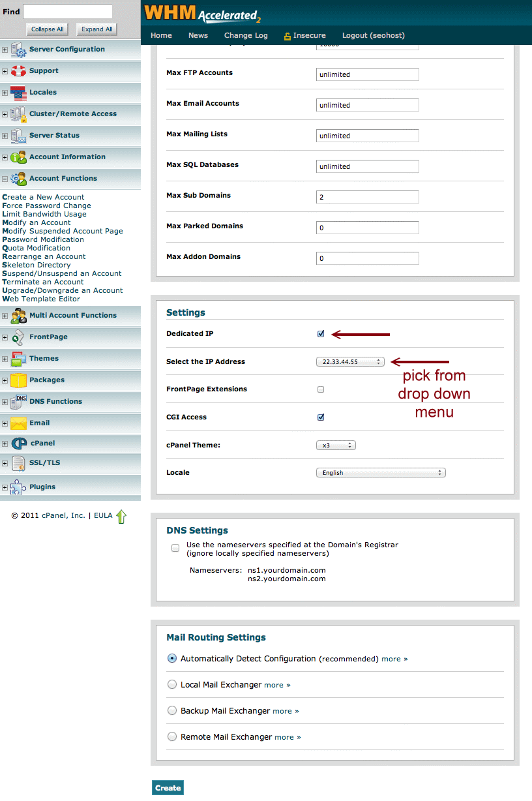Click the Max Addon Domains field

point(368,258)
